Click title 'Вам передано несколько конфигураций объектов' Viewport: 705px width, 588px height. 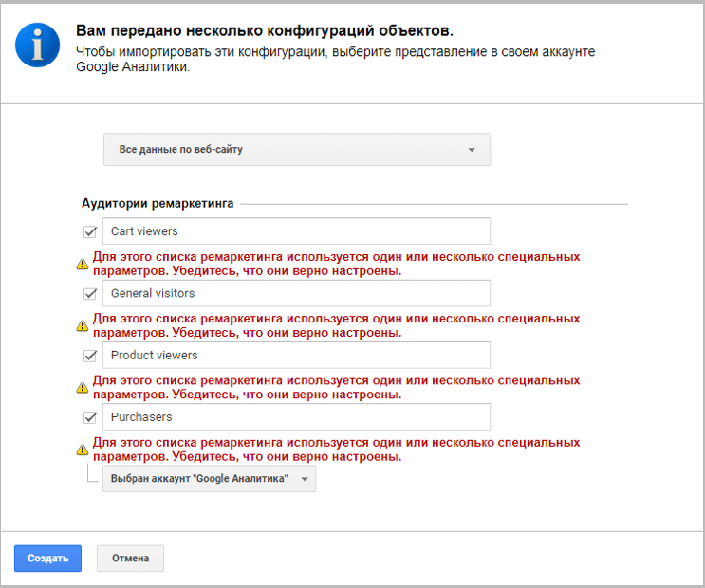(265, 30)
